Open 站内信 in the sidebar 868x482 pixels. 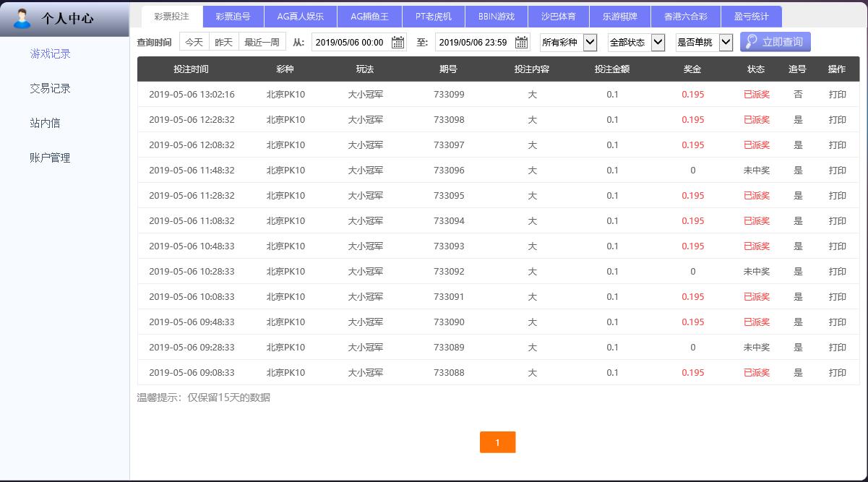coord(45,123)
